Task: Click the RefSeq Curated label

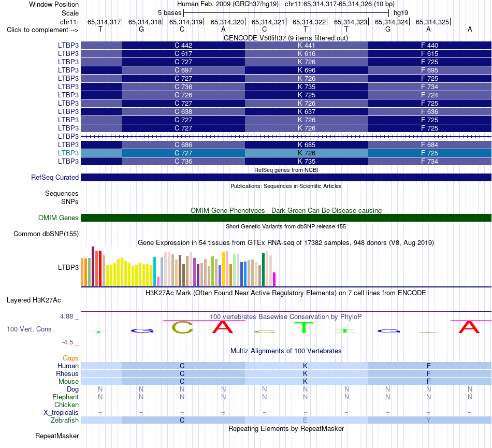Action: point(54,177)
